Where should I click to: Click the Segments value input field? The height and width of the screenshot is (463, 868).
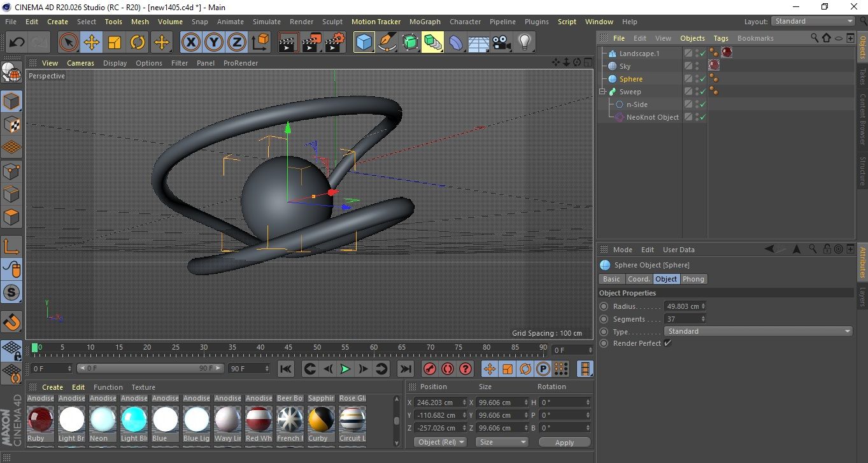click(682, 319)
